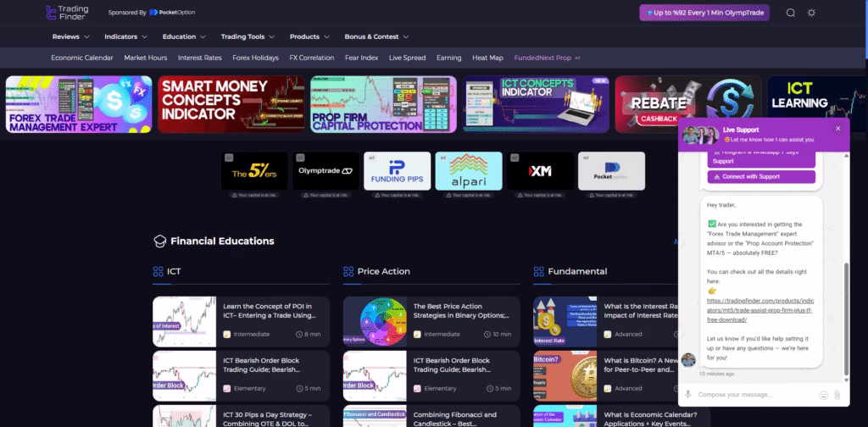The image size is (868, 427).
Task: Expand the Reviews menu
Action: [71, 36]
